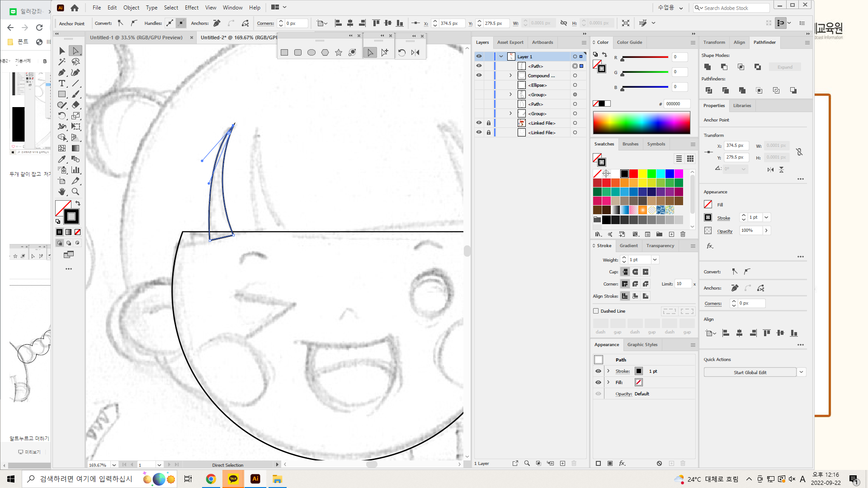The image size is (868, 488).
Task: Choose Round Join corner in Stroke panel
Action: 635,284
